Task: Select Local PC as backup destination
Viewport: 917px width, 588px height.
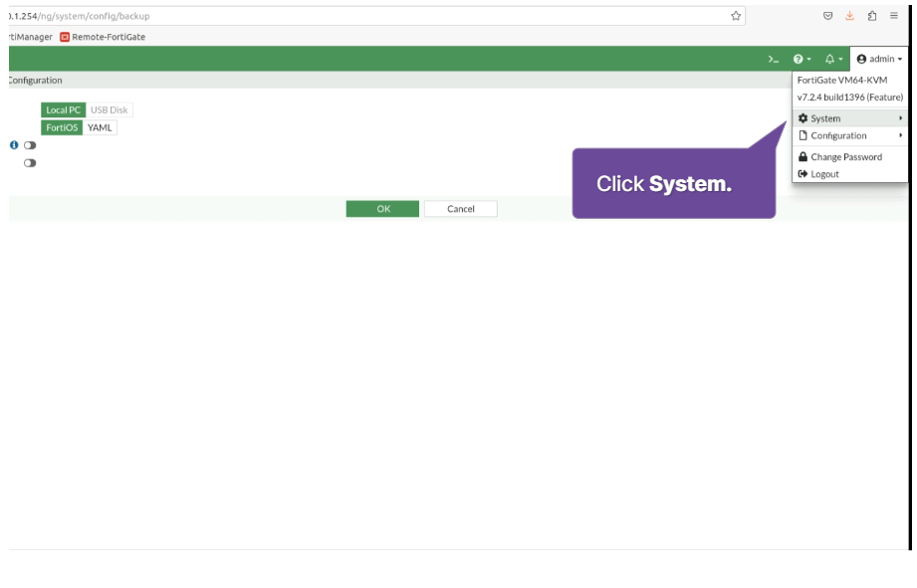Action: pos(63,109)
